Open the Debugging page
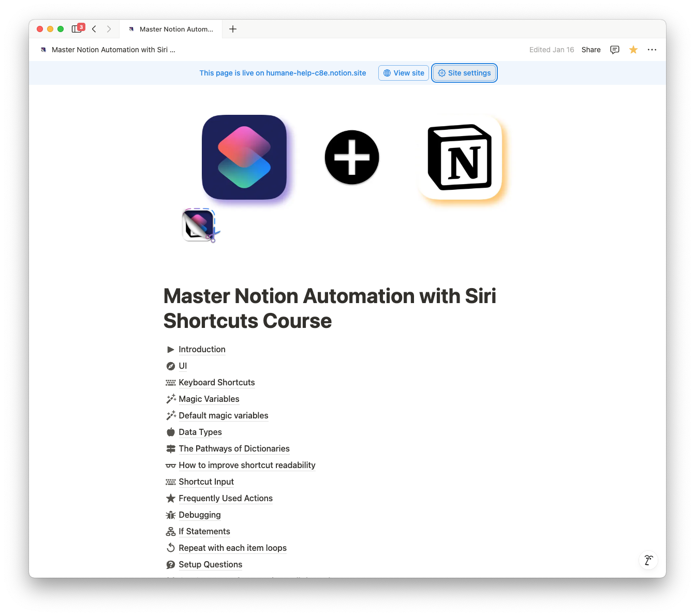 coord(200,515)
